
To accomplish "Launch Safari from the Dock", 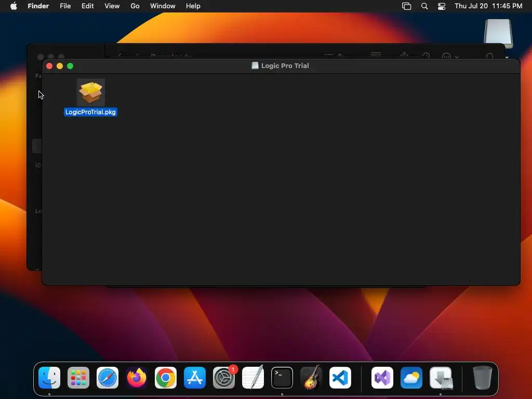I will point(108,378).
